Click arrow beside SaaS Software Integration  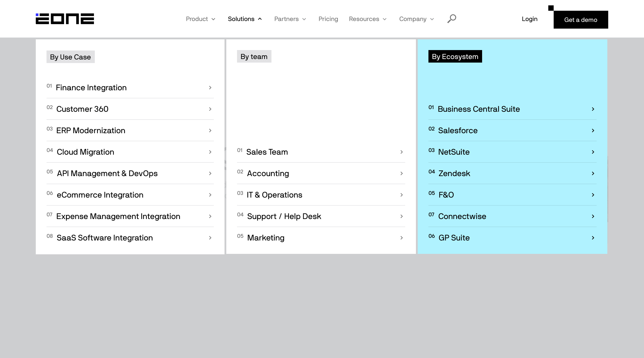[x=210, y=238]
